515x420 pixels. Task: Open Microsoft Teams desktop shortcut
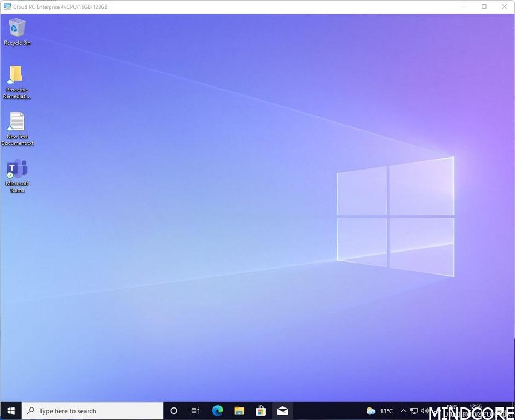pos(17,175)
